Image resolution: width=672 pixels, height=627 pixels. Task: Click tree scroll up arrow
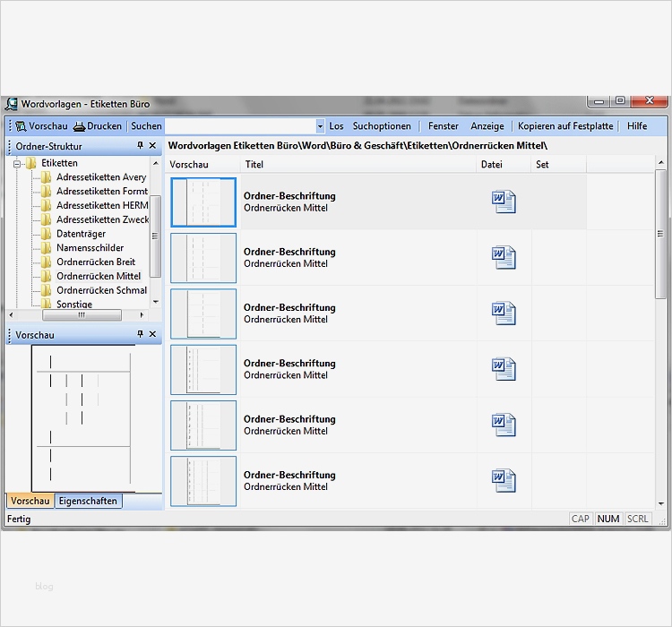156,163
